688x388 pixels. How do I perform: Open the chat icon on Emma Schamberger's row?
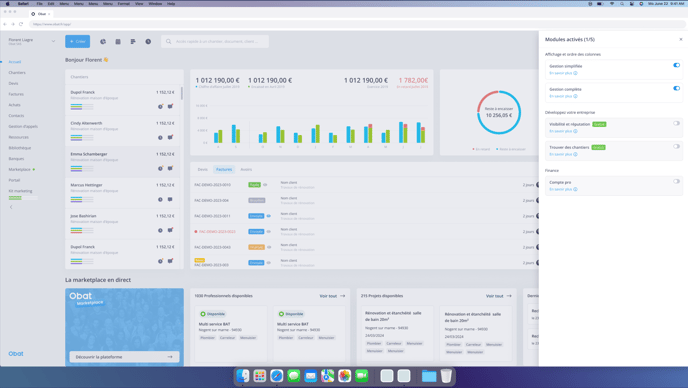point(170,169)
